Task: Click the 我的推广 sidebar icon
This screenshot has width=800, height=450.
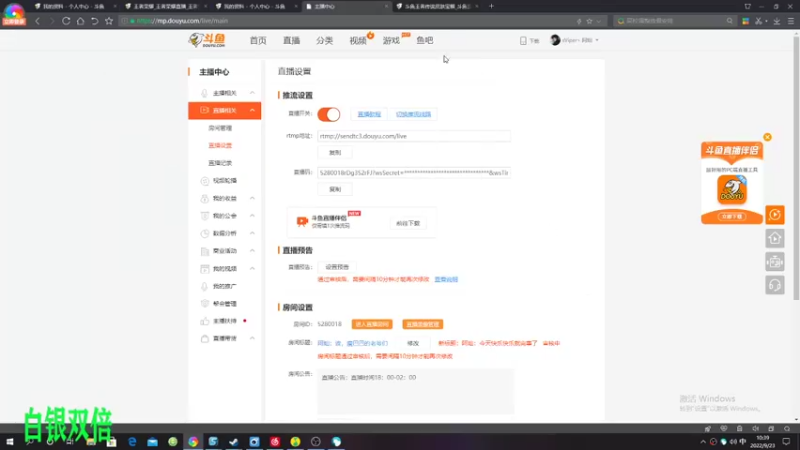Action: coord(205,286)
